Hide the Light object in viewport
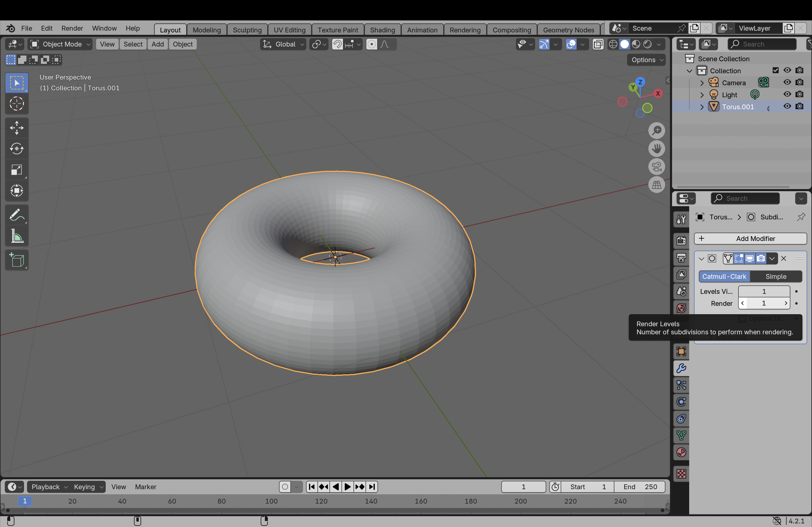 click(787, 95)
